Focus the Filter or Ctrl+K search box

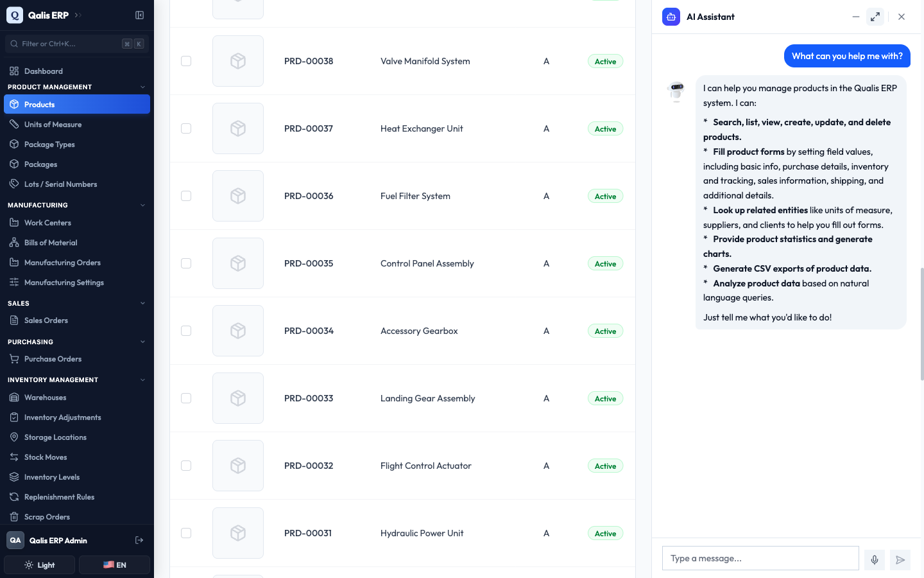coord(76,44)
